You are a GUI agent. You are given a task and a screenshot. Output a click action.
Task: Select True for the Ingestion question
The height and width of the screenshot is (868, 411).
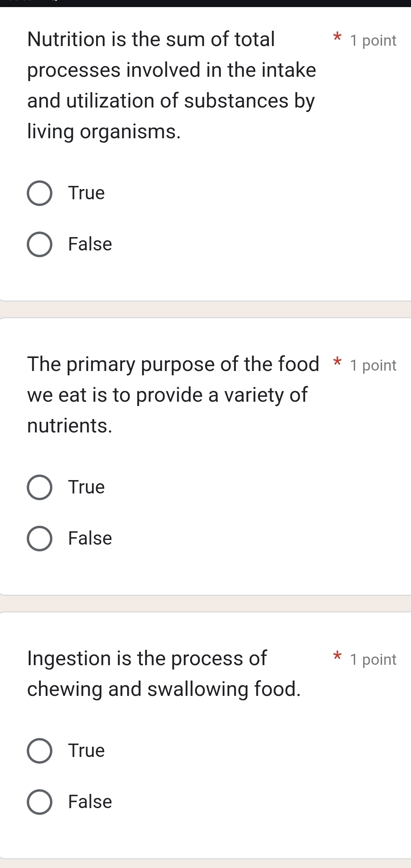pyautogui.click(x=39, y=750)
